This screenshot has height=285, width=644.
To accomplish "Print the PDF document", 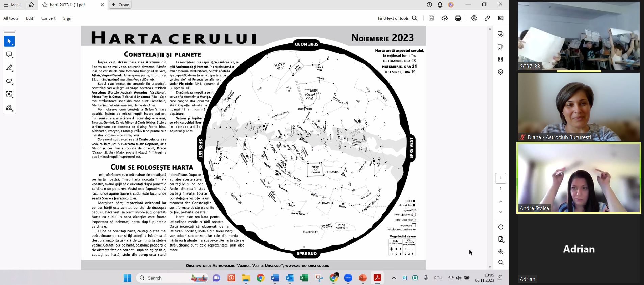I will click(x=458, y=18).
